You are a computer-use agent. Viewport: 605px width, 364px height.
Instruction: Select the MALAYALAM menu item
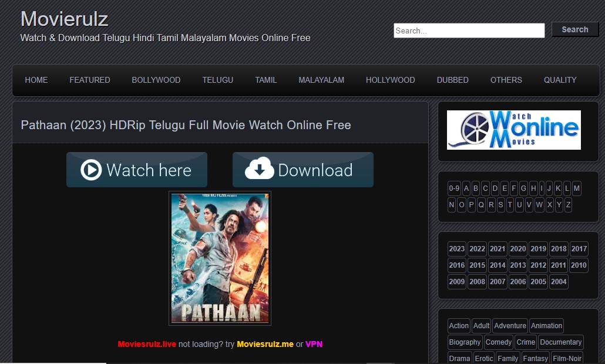coord(321,80)
